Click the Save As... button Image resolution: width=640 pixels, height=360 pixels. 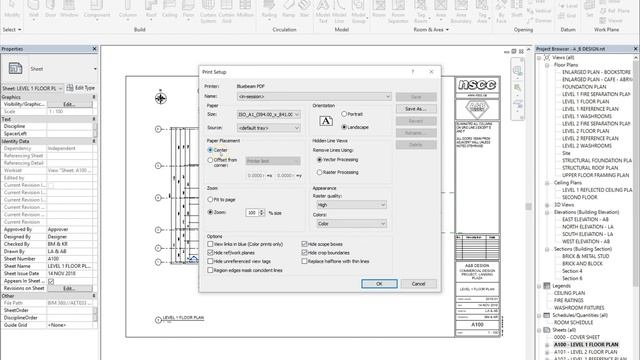[x=416, y=109]
